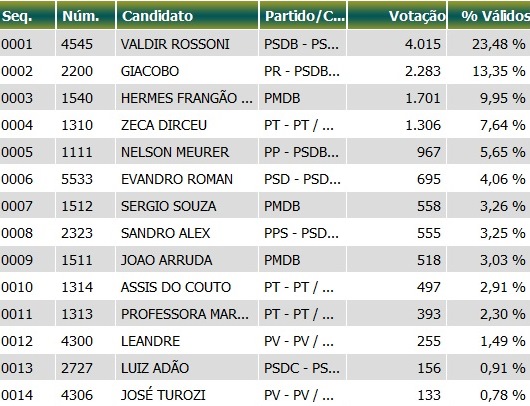The image size is (530, 406).
Task: Select the EVANDRO ROMAN row
Action: (265, 179)
